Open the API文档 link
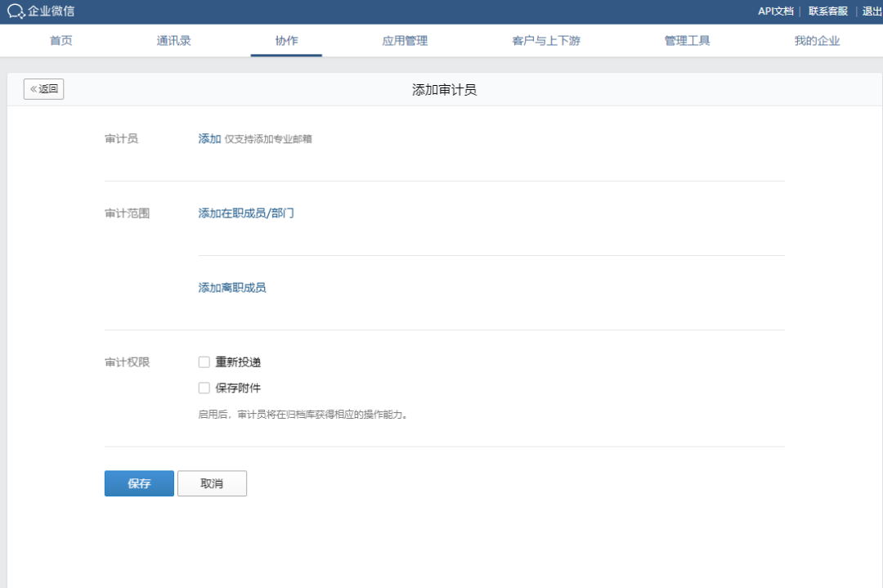Screen dimensions: 883x588 777,11
